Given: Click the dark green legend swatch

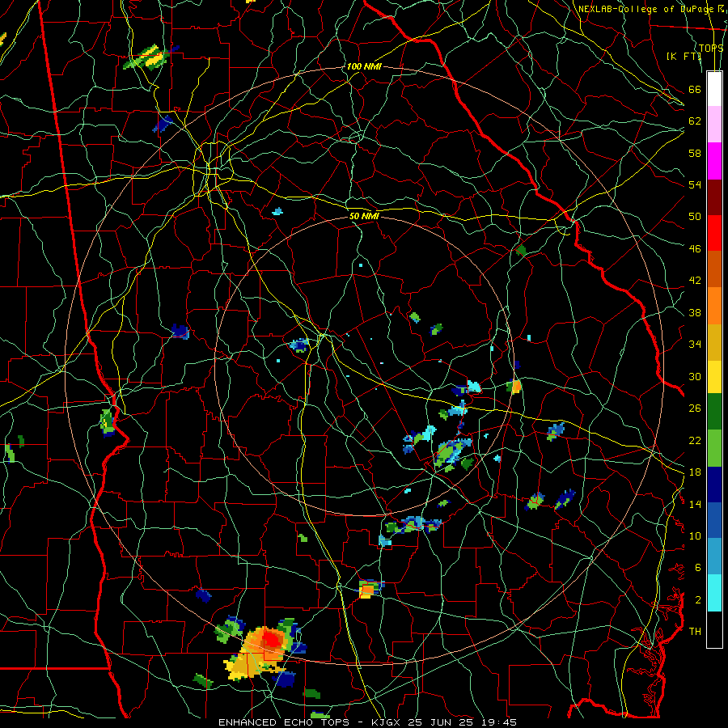Looking at the screenshot, I should 714,412.
